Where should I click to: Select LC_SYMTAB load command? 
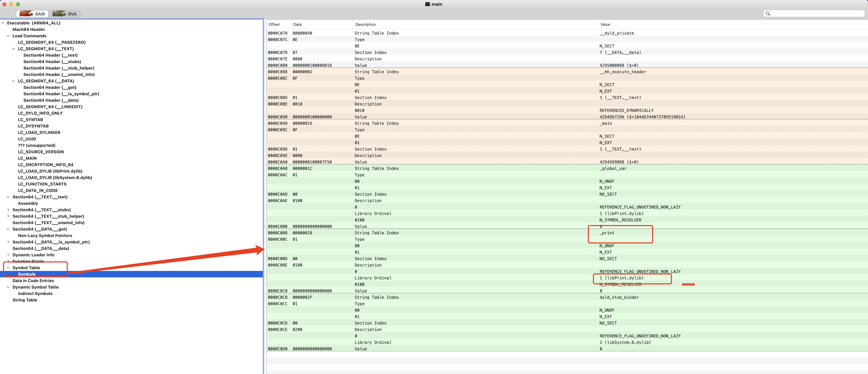click(30, 120)
